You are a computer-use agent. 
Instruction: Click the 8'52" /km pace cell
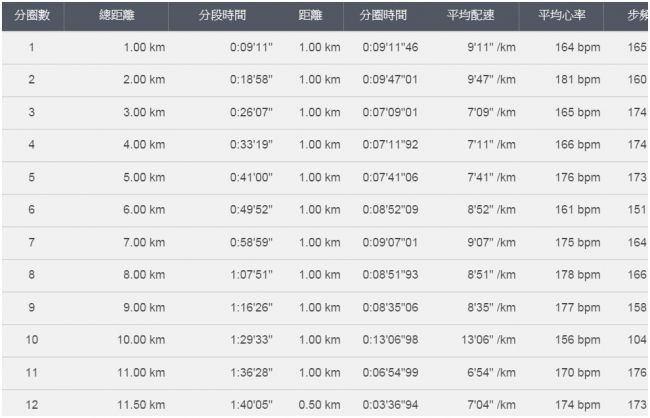pos(491,210)
